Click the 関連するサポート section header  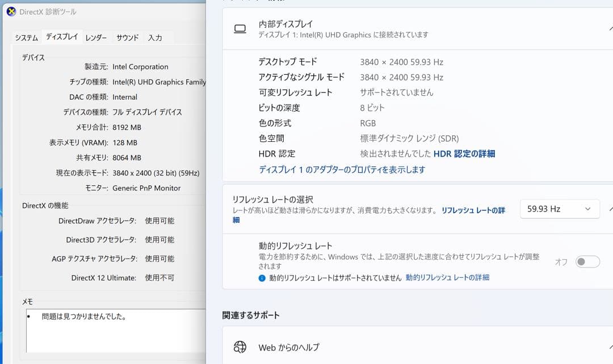(251, 315)
